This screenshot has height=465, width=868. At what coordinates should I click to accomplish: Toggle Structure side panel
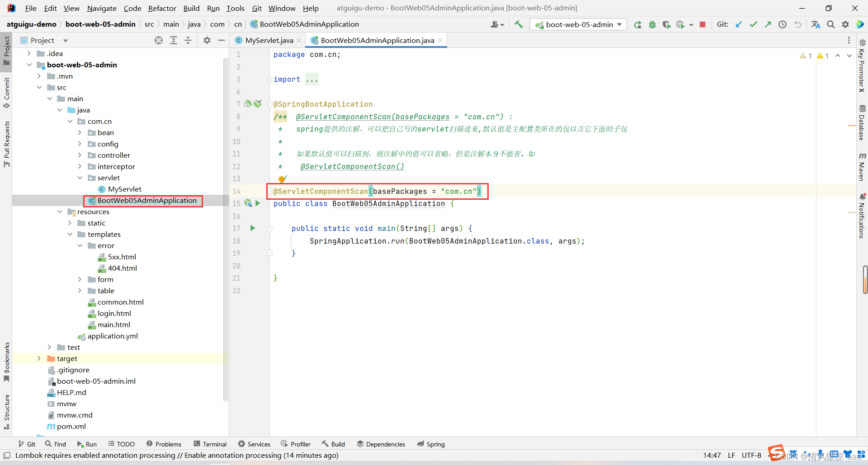point(6,412)
